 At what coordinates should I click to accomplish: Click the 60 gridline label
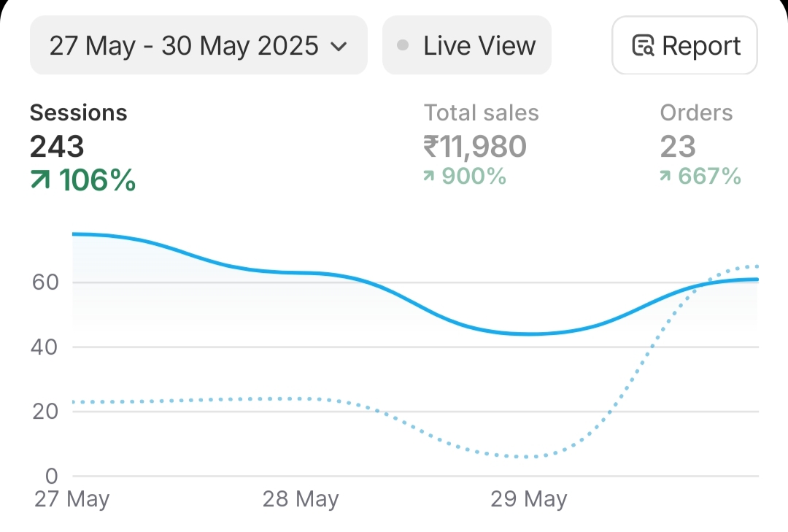click(x=45, y=282)
